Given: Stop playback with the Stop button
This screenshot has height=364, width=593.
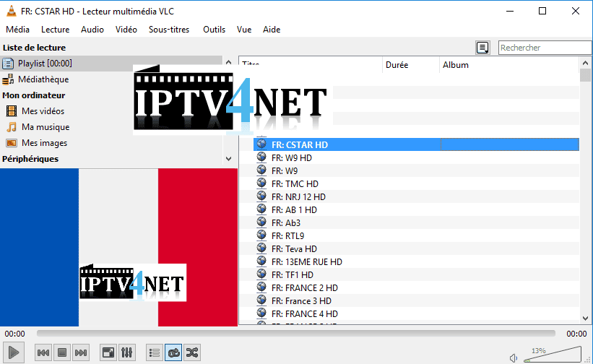Looking at the screenshot, I should [62, 352].
